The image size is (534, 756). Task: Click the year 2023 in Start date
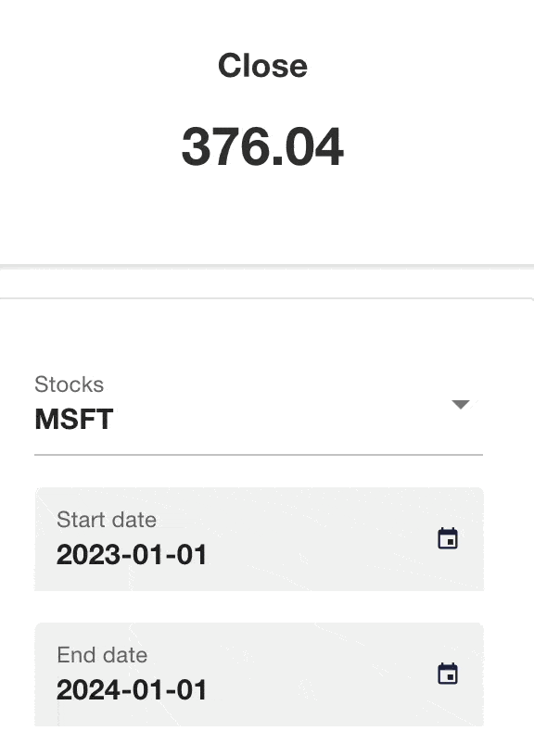click(87, 554)
